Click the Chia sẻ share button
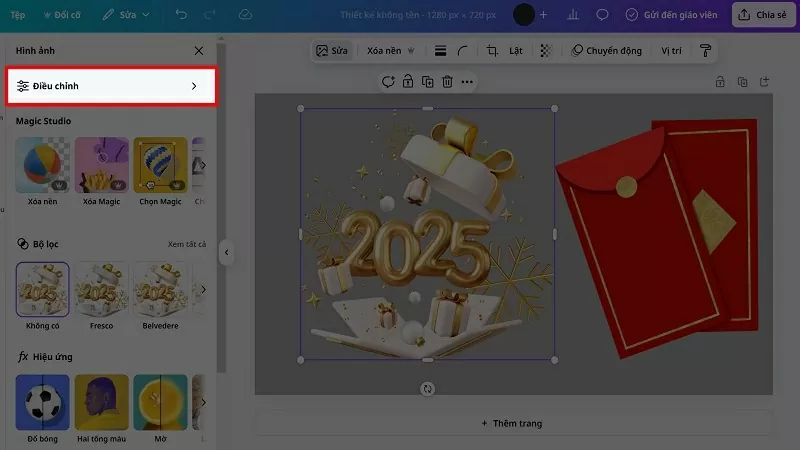 click(763, 15)
